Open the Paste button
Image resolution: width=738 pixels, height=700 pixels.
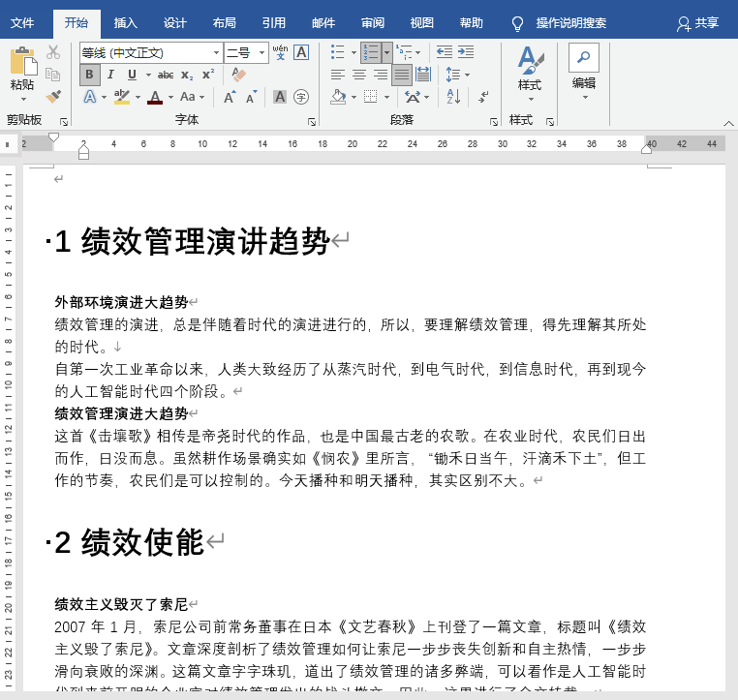tap(22, 70)
